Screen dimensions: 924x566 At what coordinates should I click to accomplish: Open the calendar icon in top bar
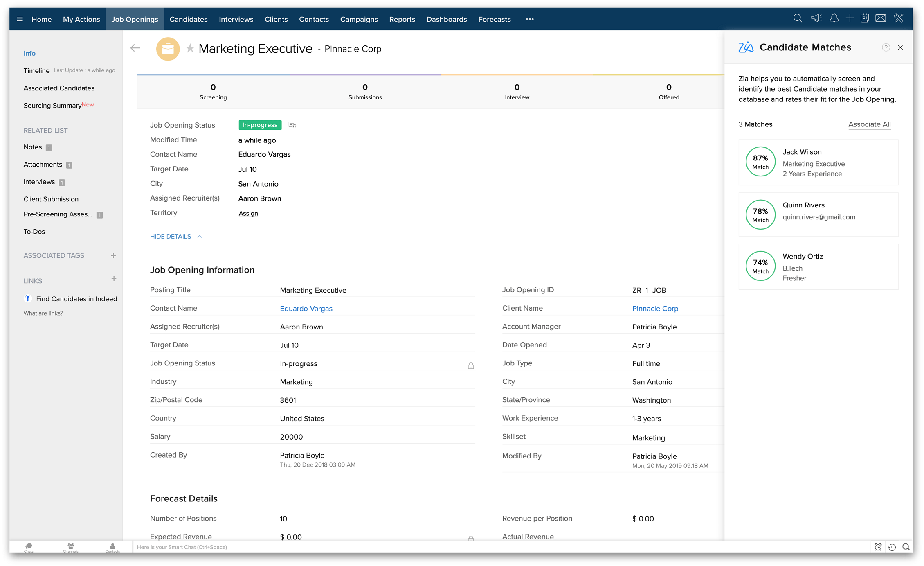865,18
